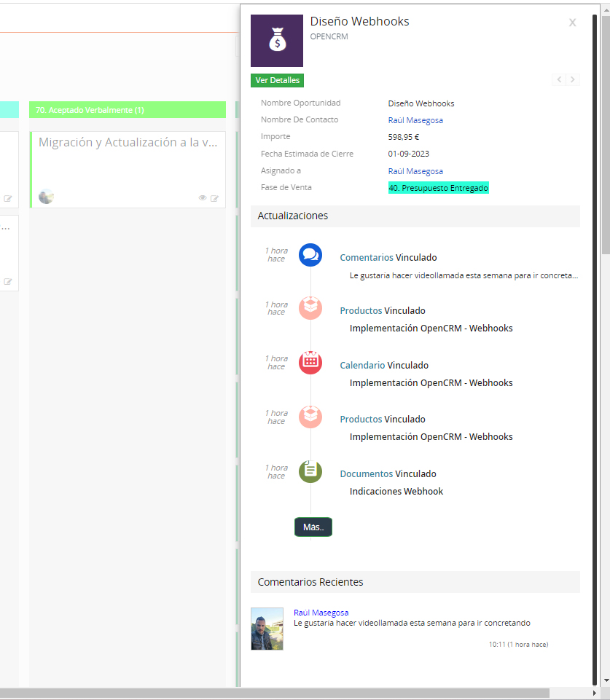This screenshot has width=610, height=700.
Task: Click Implementación OpenCRM - Webhooks under Calendario Vinculado
Action: [431, 383]
